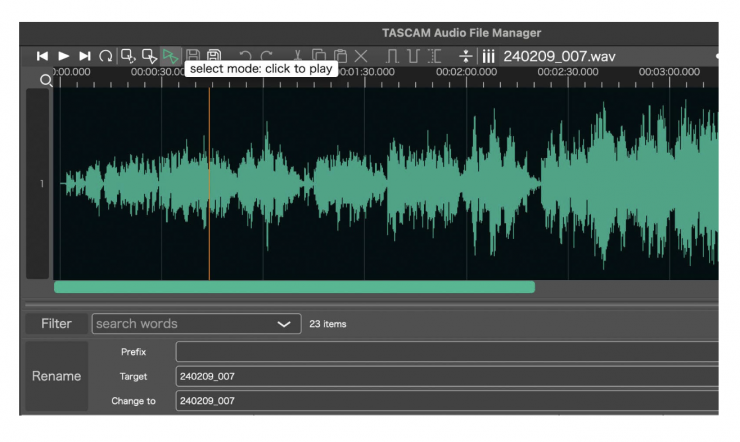This screenshot has height=442, width=740.
Task: Toggle loop playback icon
Action: (106, 56)
